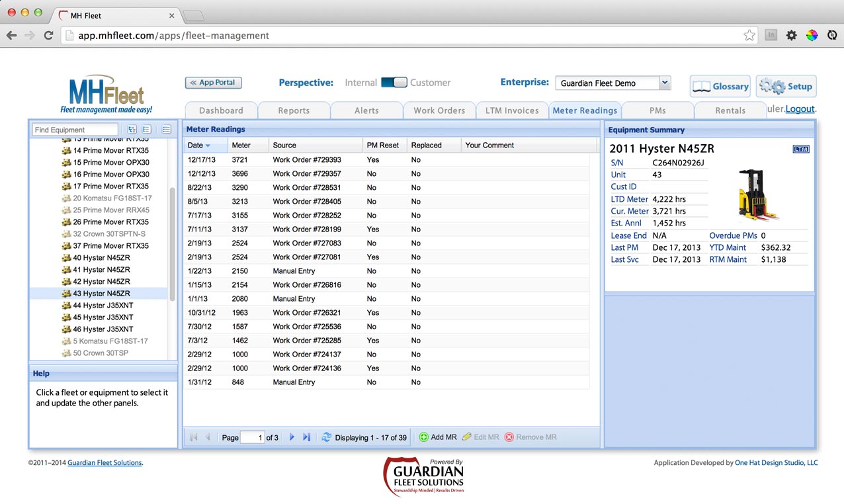Screen dimensions: 844x504
Task: Click the PM Reset column header
Action: click(x=384, y=146)
